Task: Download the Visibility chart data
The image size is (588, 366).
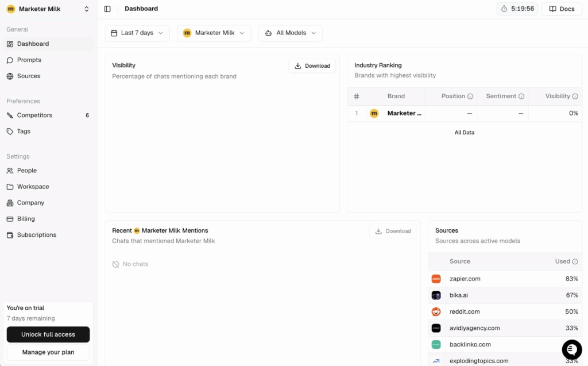Action: [312, 66]
